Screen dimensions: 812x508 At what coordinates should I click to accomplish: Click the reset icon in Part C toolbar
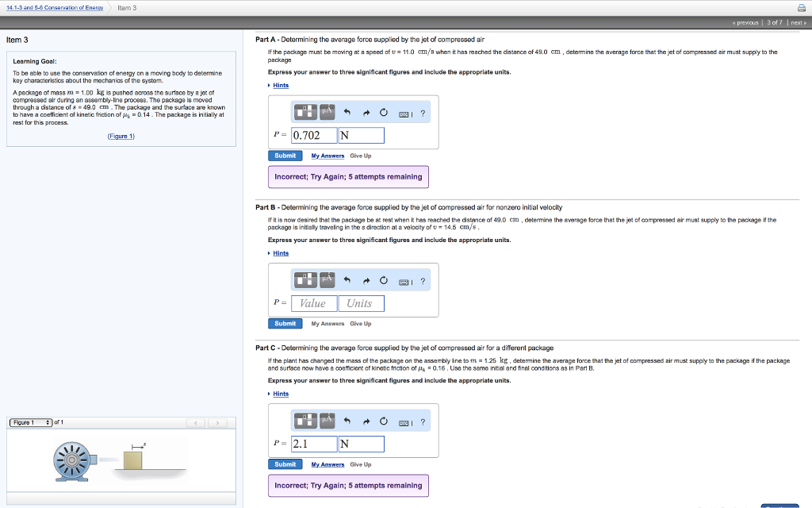click(x=384, y=421)
